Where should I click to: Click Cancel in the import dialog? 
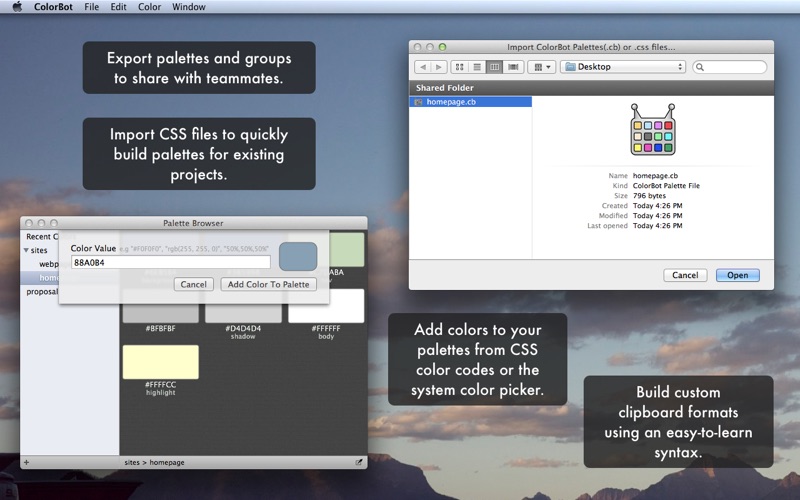(685, 275)
